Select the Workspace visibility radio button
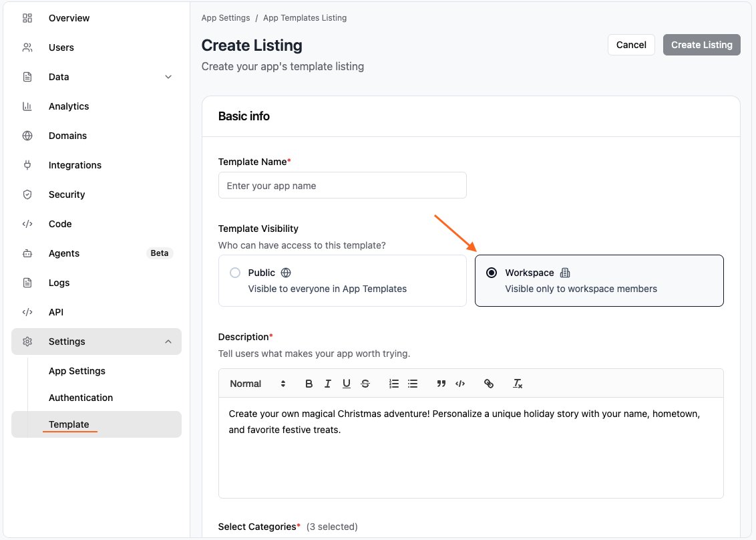This screenshot has width=756, height=540. pos(492,273)
